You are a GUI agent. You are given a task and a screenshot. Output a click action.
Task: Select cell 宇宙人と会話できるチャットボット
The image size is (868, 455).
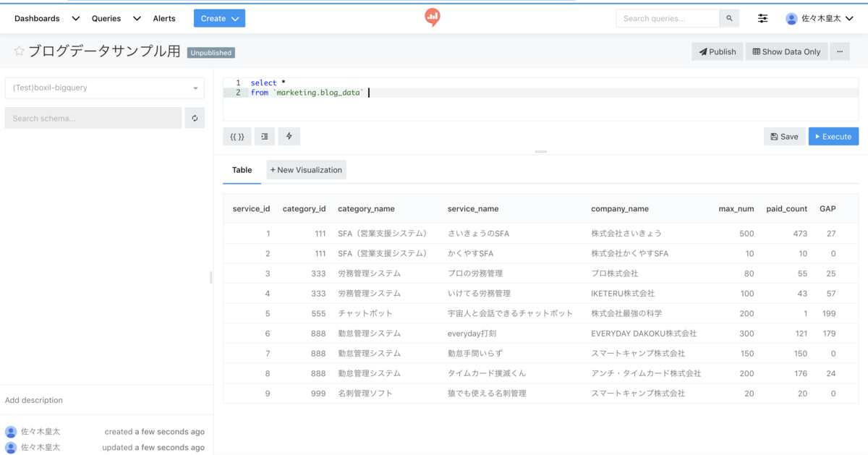tap(510, 313)
